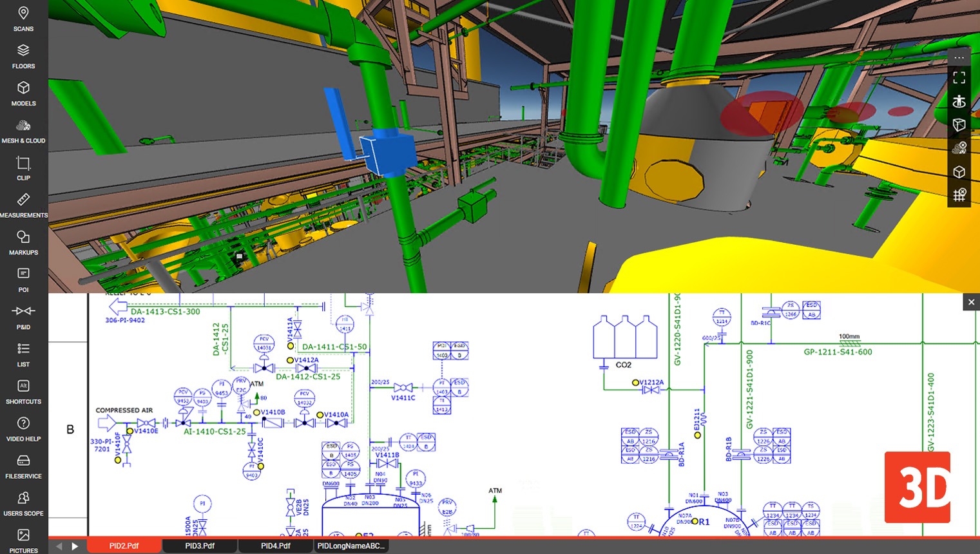Toggle the section box clipping view
Screen dimensions: 980x554
959,125
